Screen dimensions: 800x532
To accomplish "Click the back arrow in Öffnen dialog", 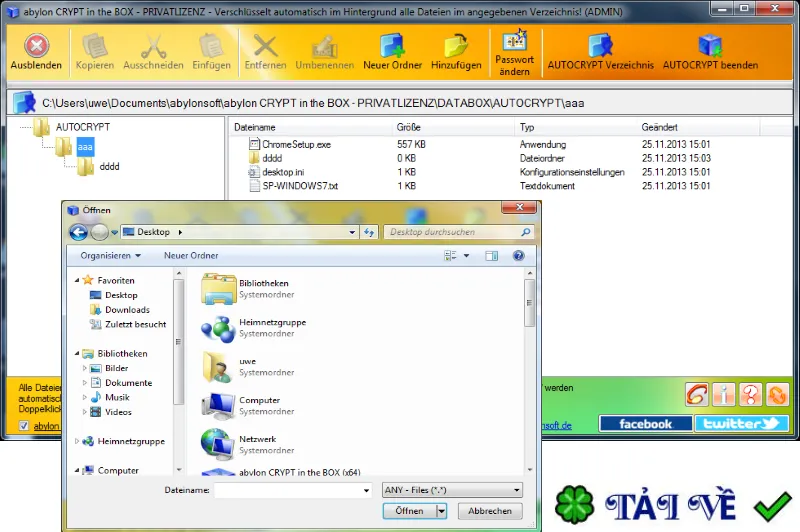I will (x=79, y=232).
